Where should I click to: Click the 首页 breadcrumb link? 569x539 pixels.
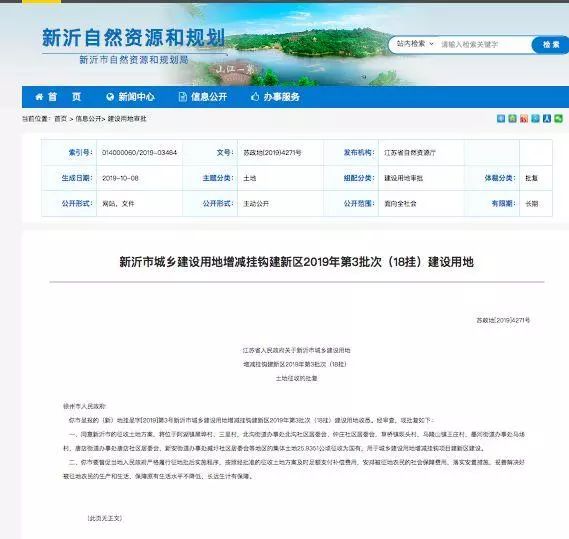click(x=61, y=119)
